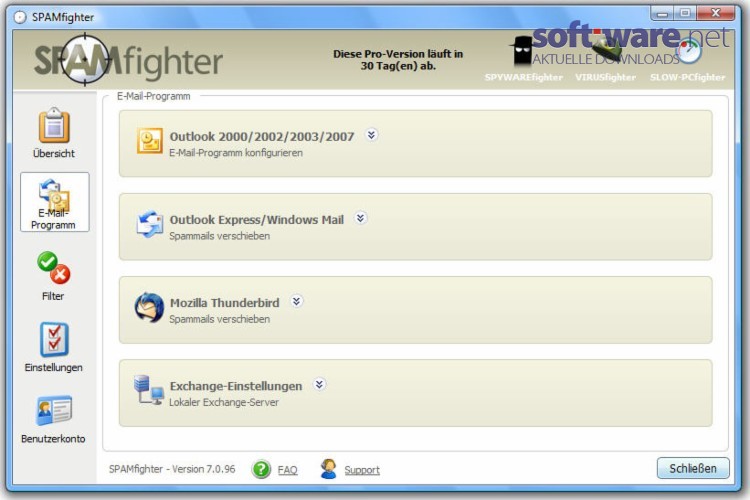Screen dimensions: 750x500
Task: Open the FAQ link
Action: pos(287,470)
